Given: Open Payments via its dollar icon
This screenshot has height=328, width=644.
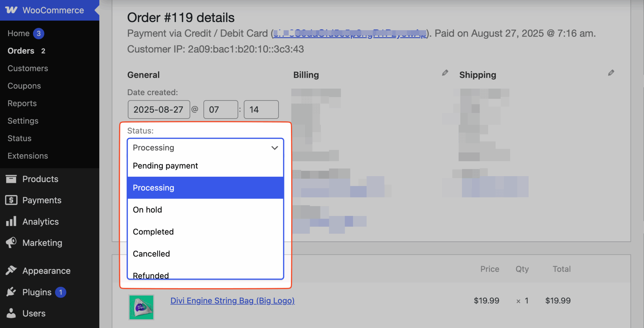Looking at the screenshot, I should point(11,200).
